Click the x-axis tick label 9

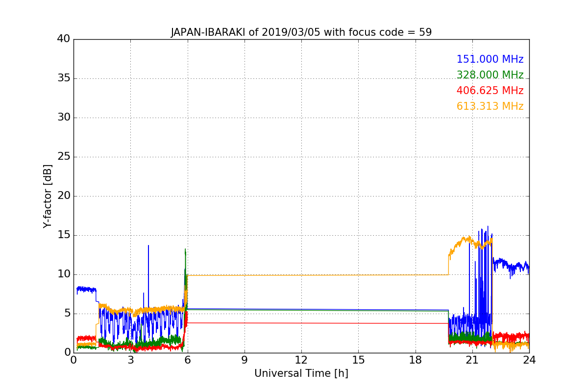pos(245,360)
